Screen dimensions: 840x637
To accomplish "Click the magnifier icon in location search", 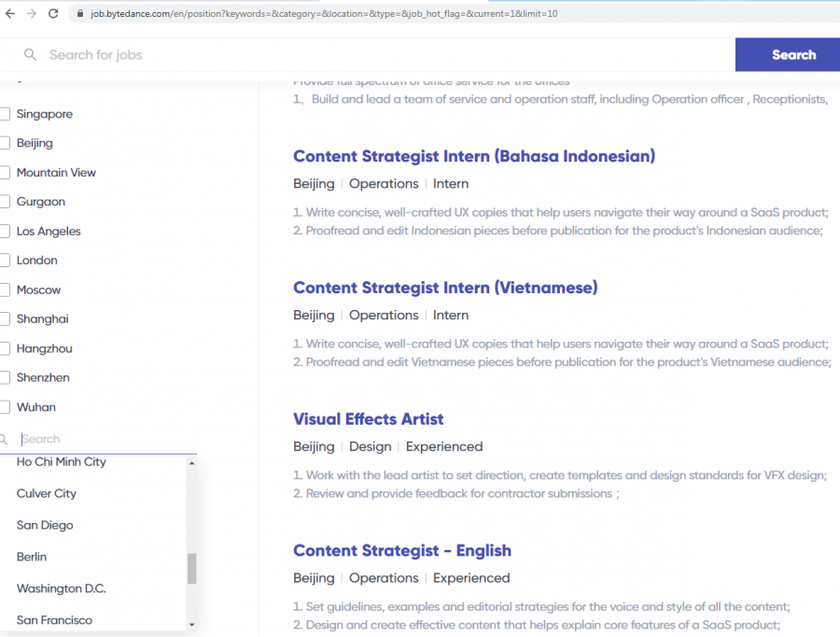I will tap(5, 439).
